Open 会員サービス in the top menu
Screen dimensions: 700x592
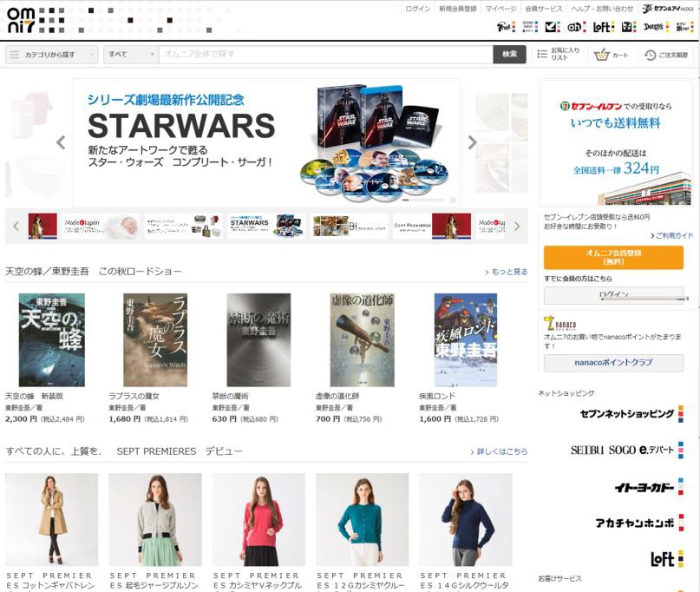tap(544, 9)
